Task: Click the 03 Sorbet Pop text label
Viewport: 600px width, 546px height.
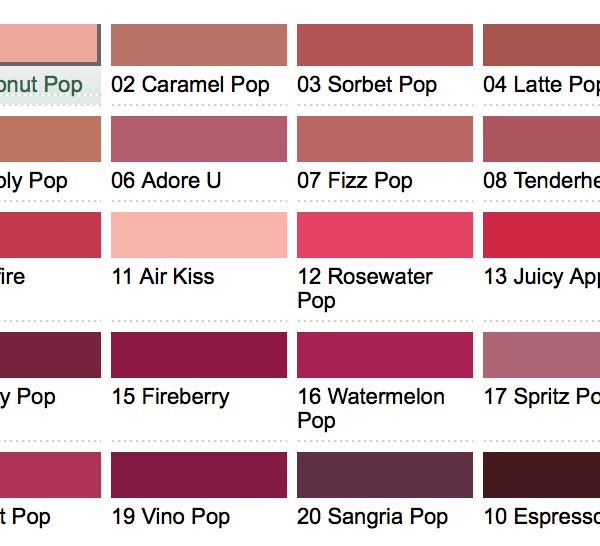Action: [367, 85]
